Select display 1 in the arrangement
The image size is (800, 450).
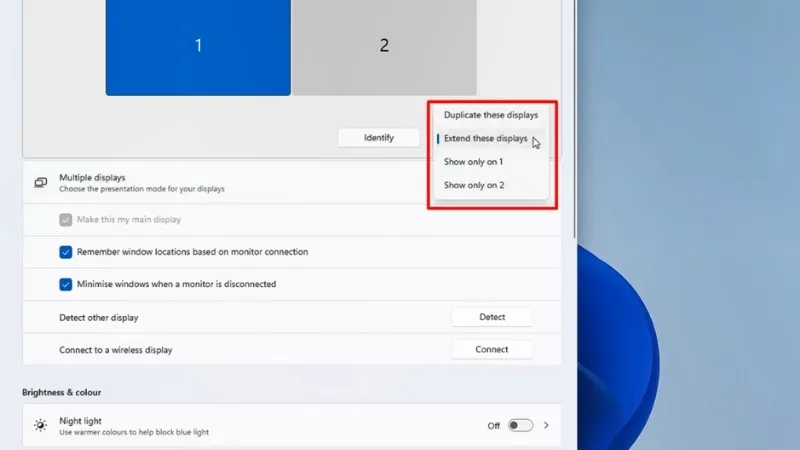click(198, 46)
